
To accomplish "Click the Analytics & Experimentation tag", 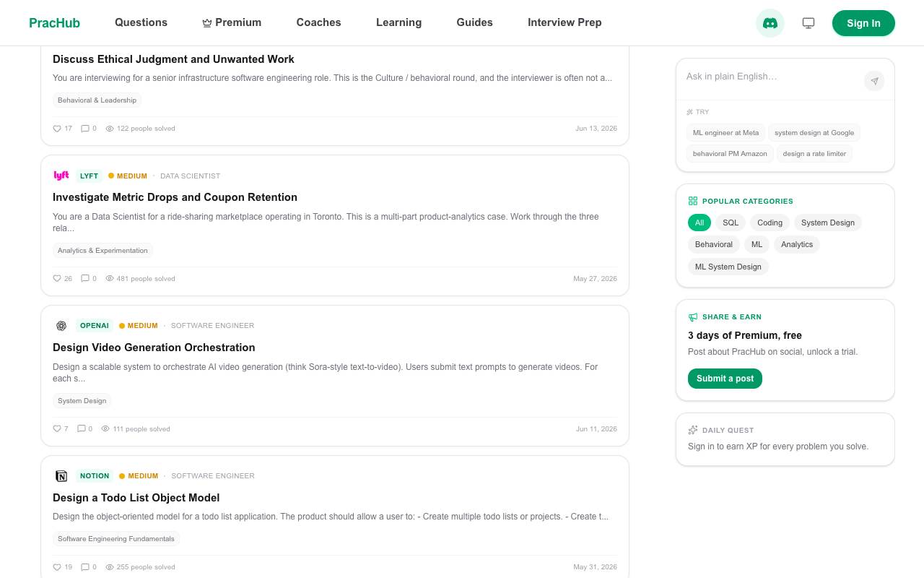I will (x=103, y=251).
